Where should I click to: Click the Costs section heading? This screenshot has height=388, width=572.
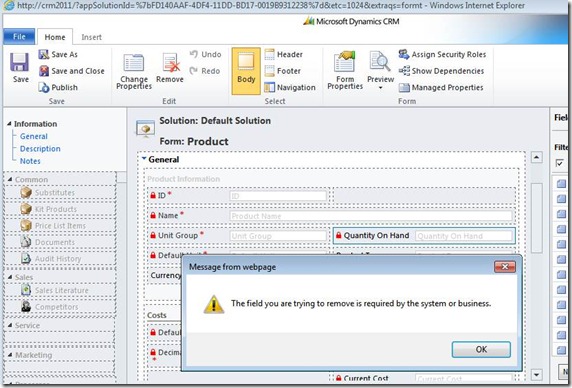coord(157,315)
